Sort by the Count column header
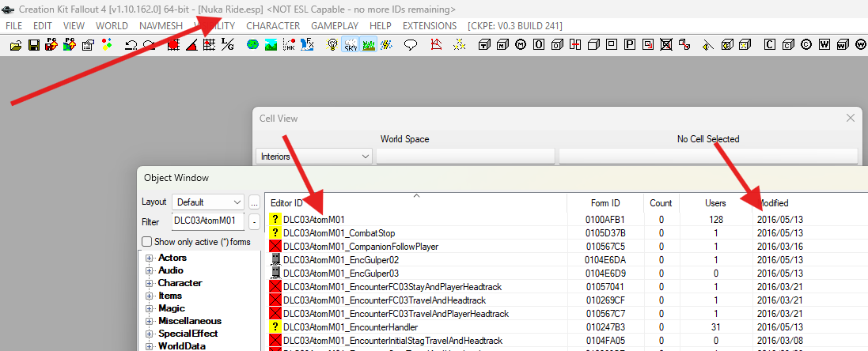Image resolution: width=868 pixels, height=351 pixels. pyautogui.click(x=661, y=203)
